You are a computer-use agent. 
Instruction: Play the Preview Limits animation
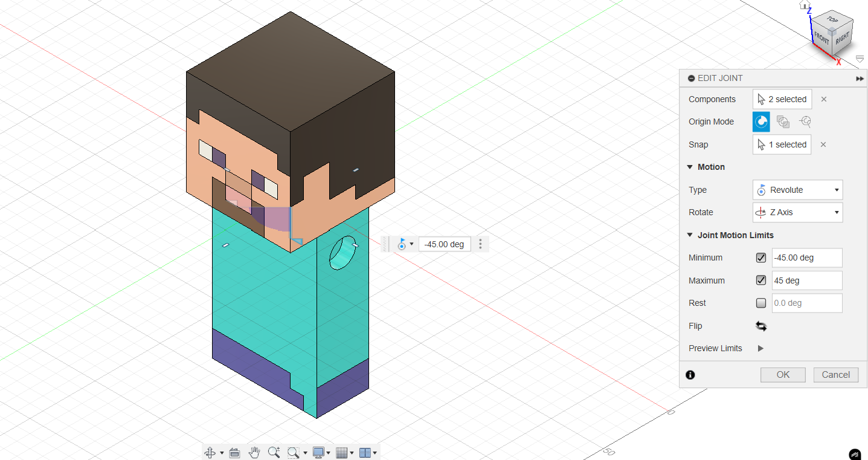760,348
